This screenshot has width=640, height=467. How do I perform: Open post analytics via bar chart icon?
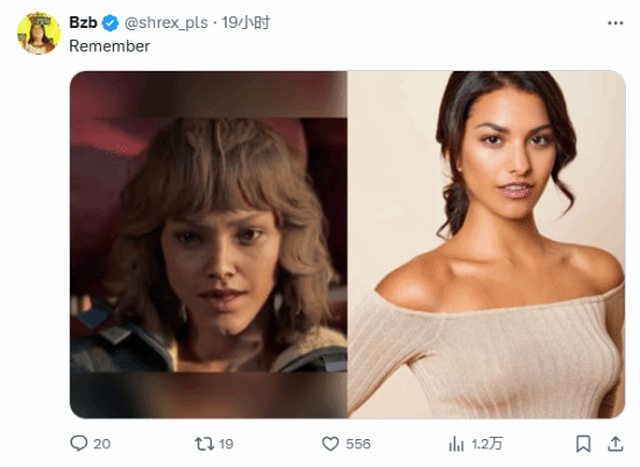(x=456, y=443)
